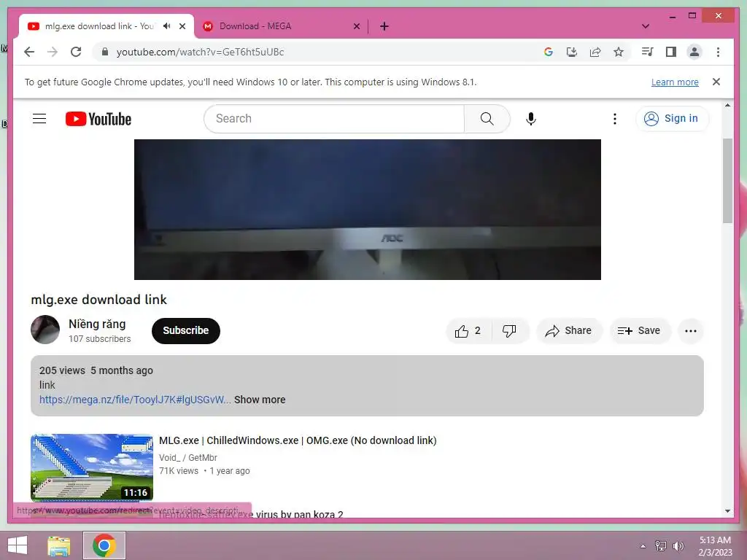The height and width of the screenshot is (560, 747).
Task: Focus the YouTube Search field
Action: coord(334,119)
